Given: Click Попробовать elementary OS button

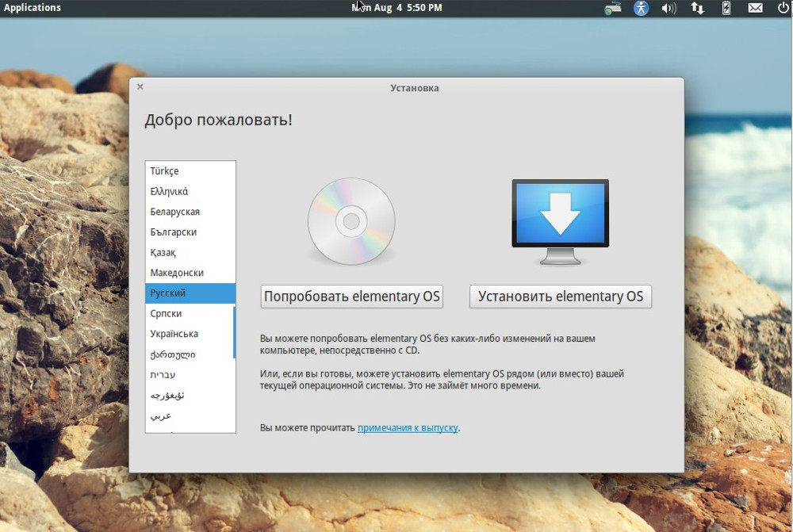Looking at the screenshot, I should 352,297.
